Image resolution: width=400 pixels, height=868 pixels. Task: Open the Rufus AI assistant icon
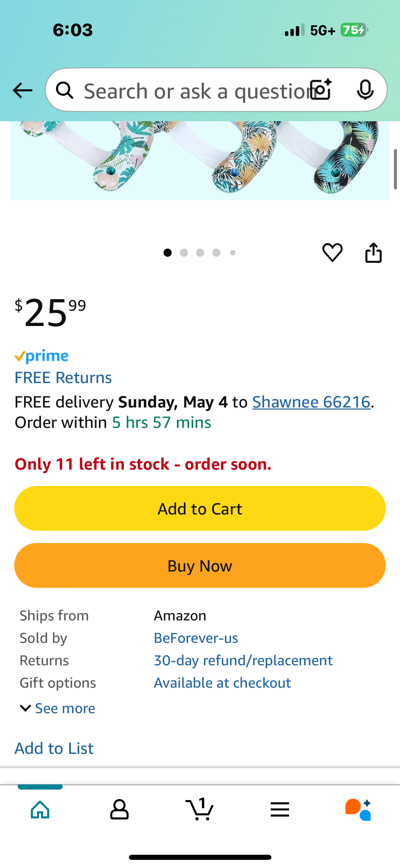(x=358, y=810)
